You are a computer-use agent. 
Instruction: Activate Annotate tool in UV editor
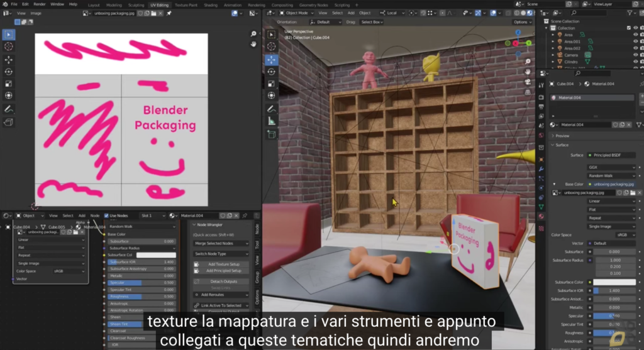(x=9, y=109)
